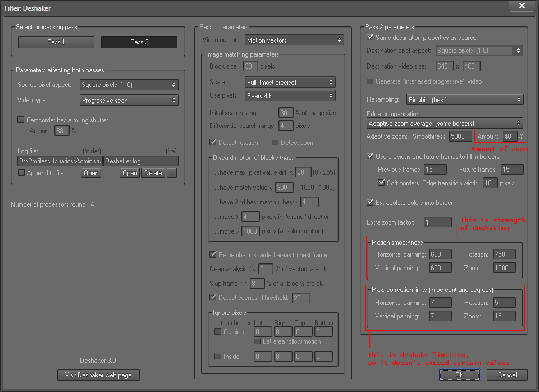Click Deep analysis percent field
This screenshot has width=539, height=392.
tap(266, 268)
